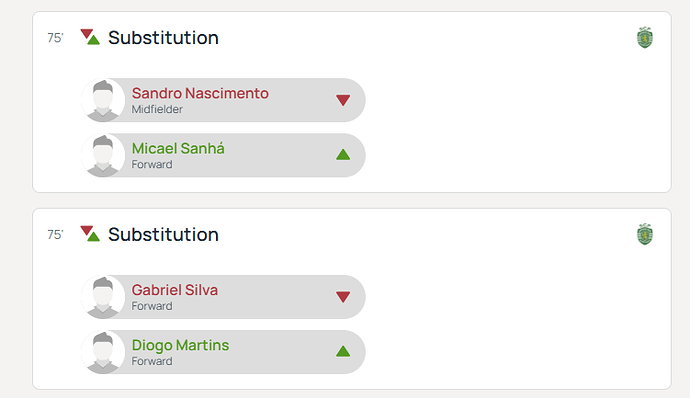The image size is (690, 398).
Task: Click the green up arrow beside Diogo Martins
Action: pyautogui.click(x=343, y=351)
